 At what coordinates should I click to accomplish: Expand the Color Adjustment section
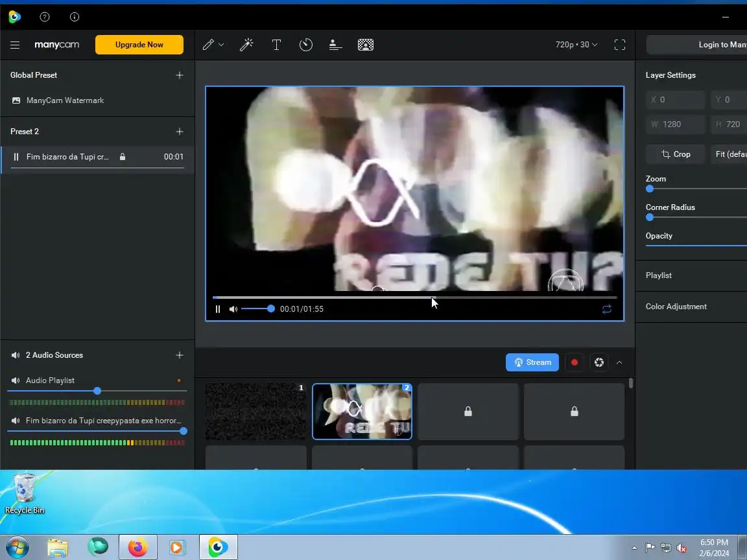pyautogui.click(x=691, y=307)
